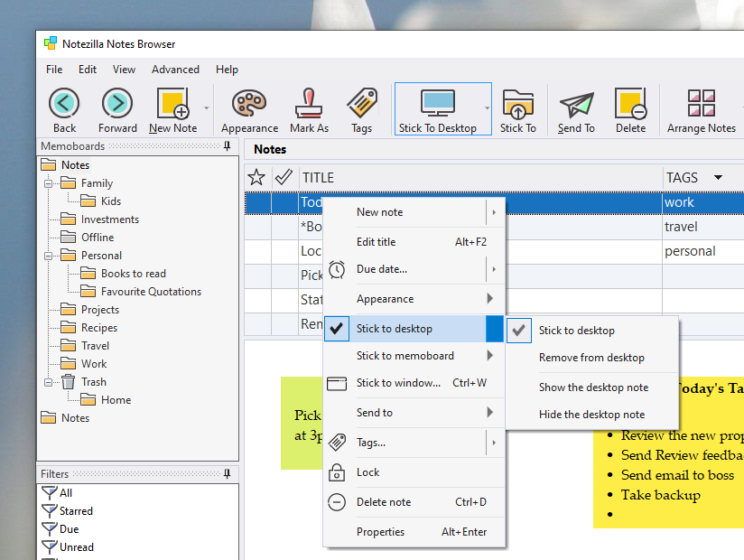Viewport: 744px width, 560px height.
Task: Open the Kids memoboard
Action: point(101,201)
